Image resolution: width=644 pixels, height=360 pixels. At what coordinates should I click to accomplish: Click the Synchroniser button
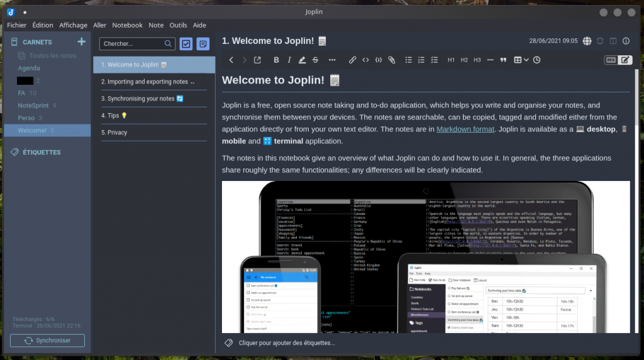(47, 341)
